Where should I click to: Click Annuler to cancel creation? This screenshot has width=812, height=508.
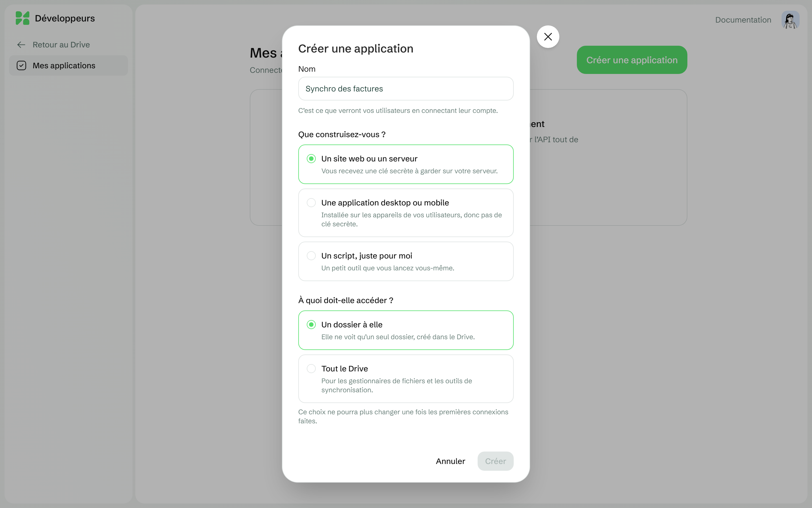[450, 461]
